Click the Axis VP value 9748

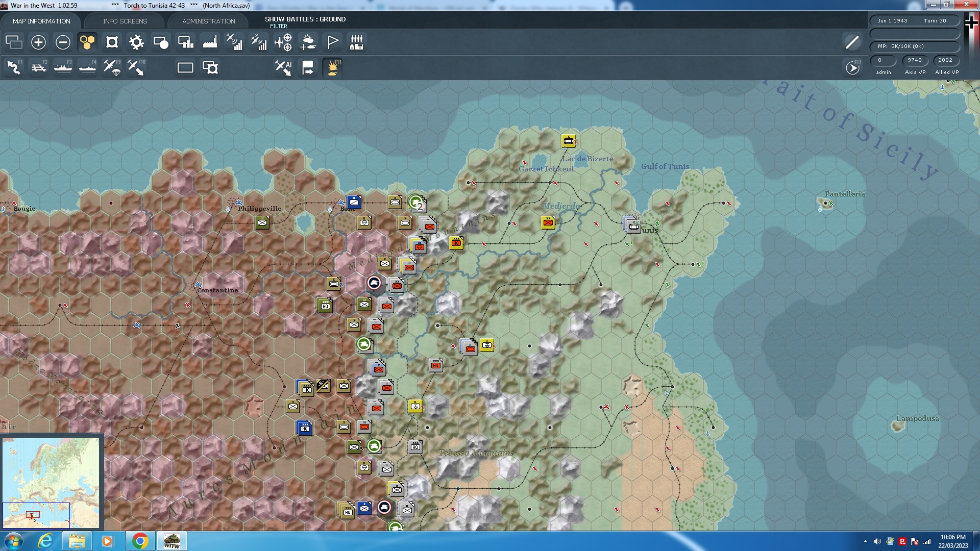pyautogui.click(x=914, y=60)
